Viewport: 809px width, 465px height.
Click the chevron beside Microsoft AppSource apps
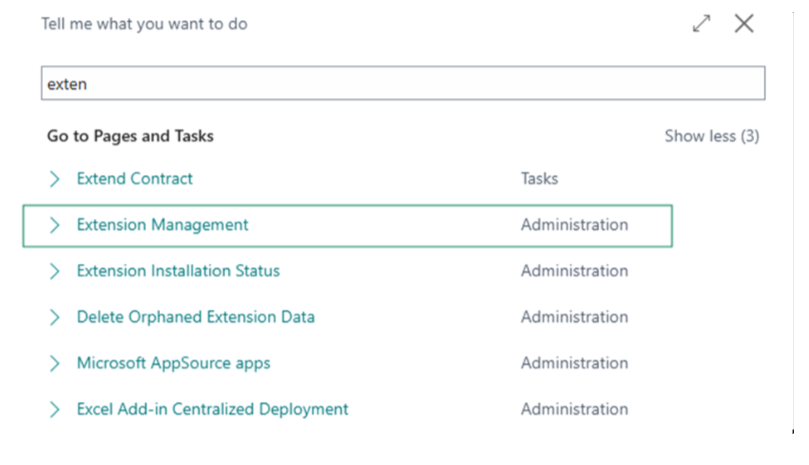pyautogui.click(x=55, y=363)
